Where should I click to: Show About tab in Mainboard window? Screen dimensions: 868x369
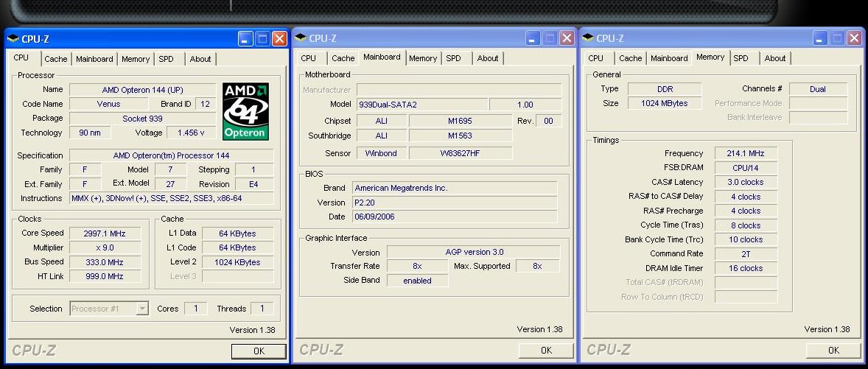(488, 58)
